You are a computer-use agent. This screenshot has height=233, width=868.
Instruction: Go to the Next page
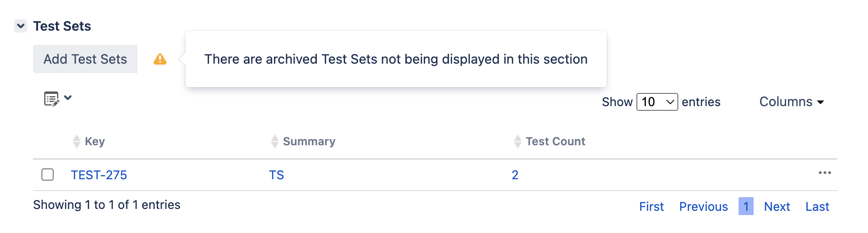(x=777, y=207)
